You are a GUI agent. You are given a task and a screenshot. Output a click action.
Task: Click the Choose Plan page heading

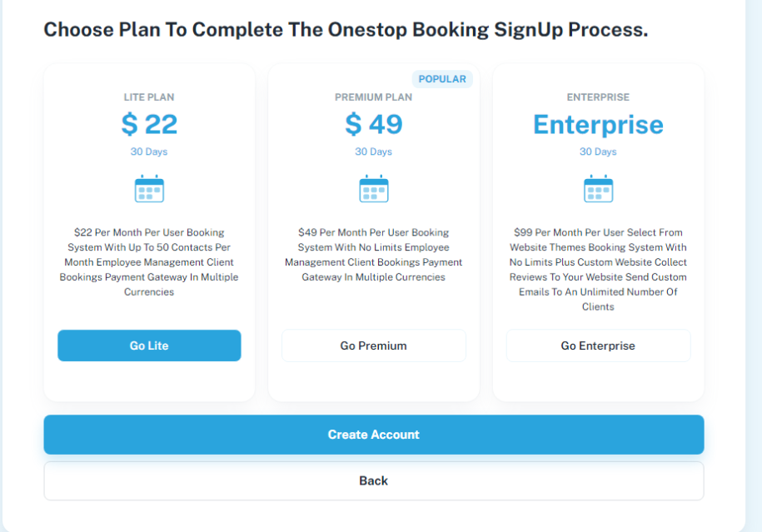click(x=346, y=30)
